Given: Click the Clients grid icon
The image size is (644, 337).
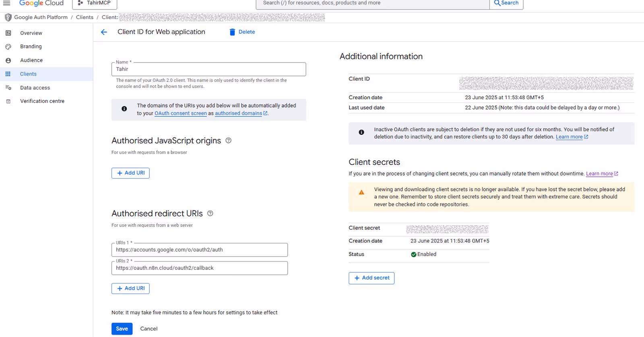Looking at the screenshot, I should 8,74.
